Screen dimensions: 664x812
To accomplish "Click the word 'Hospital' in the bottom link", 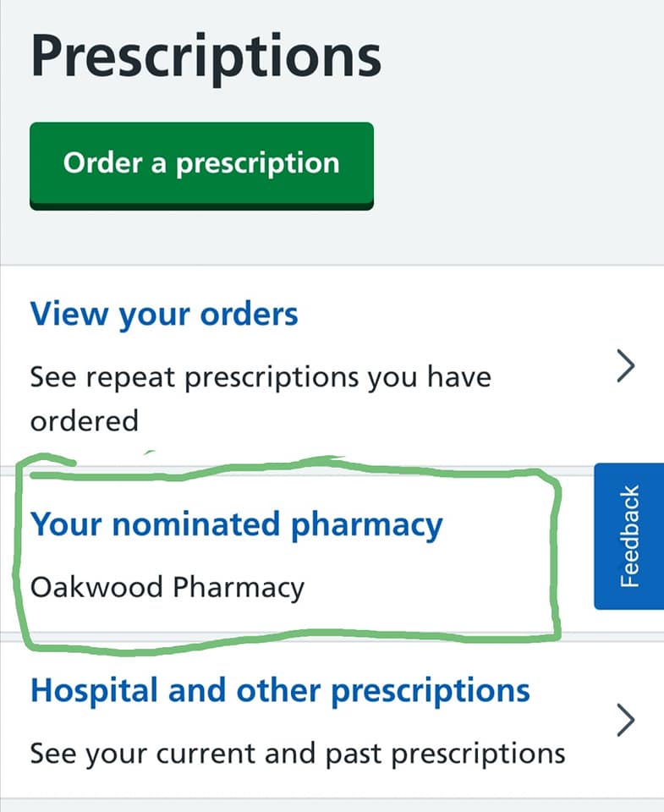I will [x=93, y=691].
